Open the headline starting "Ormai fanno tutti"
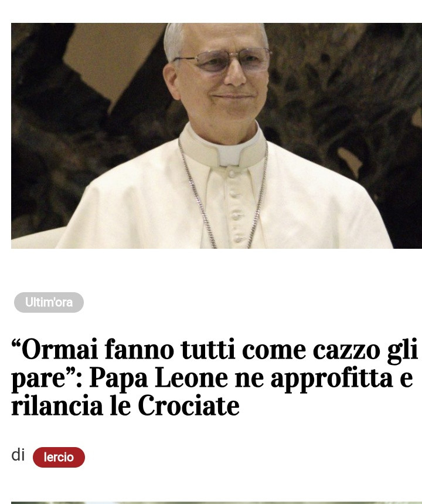 (x=215, y=377)
